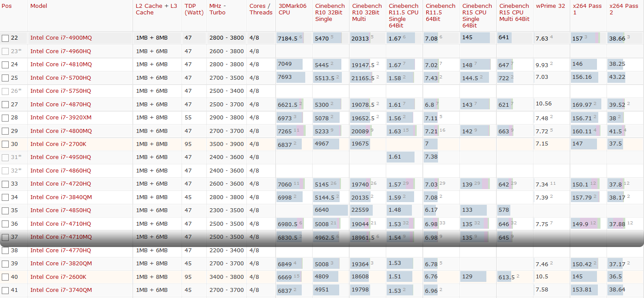The width and height of the screenshot is (644, 298).
Task: Open Intel Core i7-4850HQ link
Action: point(61,210)
